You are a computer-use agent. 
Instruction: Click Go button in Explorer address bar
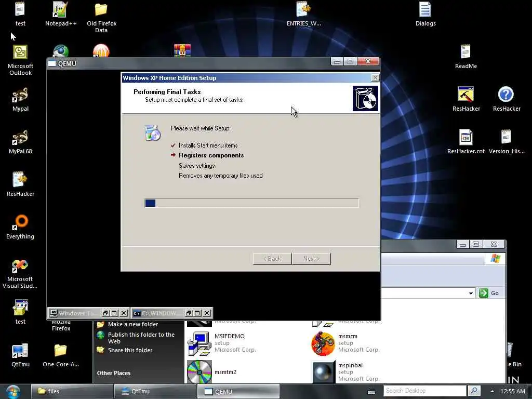[x=489, y=293]
